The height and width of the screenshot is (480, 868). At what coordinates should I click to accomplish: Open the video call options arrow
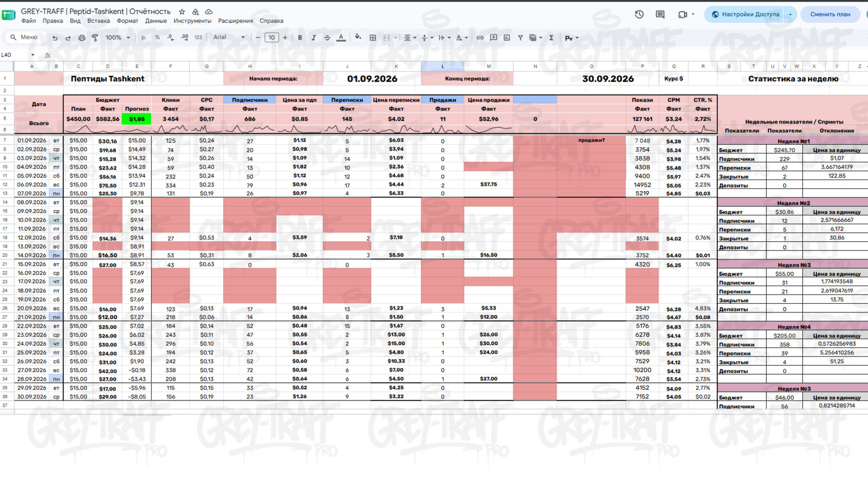click(693, 14)
